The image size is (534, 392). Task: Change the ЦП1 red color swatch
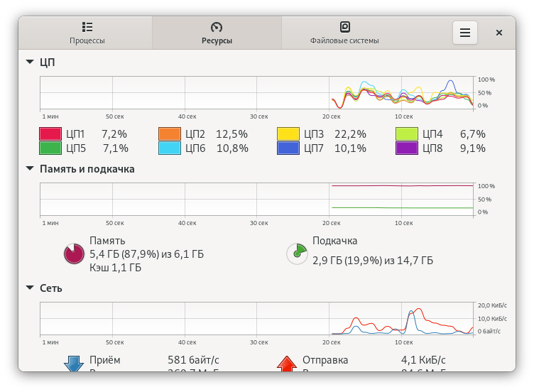coord(50,134)
